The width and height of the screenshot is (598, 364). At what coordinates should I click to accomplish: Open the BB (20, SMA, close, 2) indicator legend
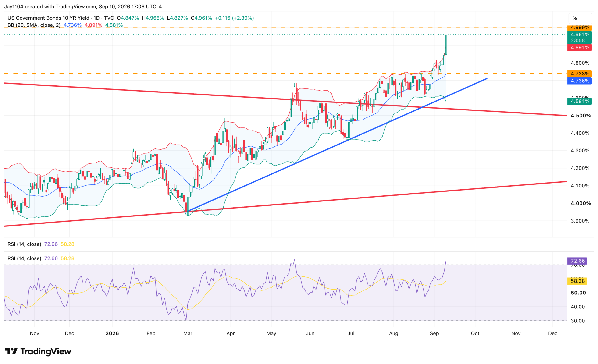(x=34, y=25)
